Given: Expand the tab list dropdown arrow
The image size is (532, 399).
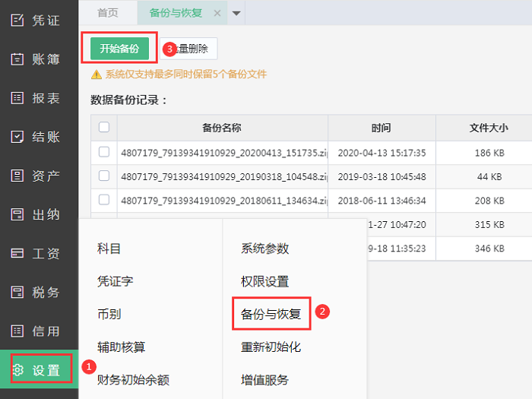Looking at the screenshot, I should coord(236,13).
